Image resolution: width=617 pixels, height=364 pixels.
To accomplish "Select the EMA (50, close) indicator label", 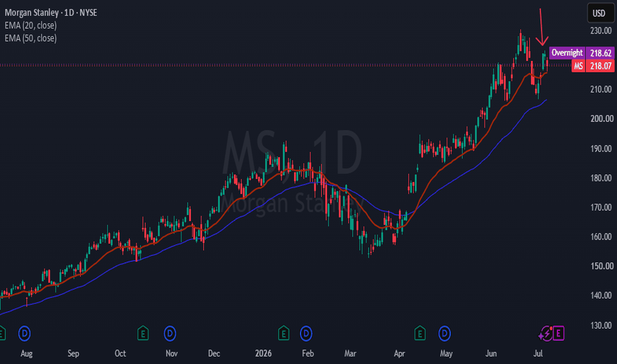I will click(x=30, y=38).
